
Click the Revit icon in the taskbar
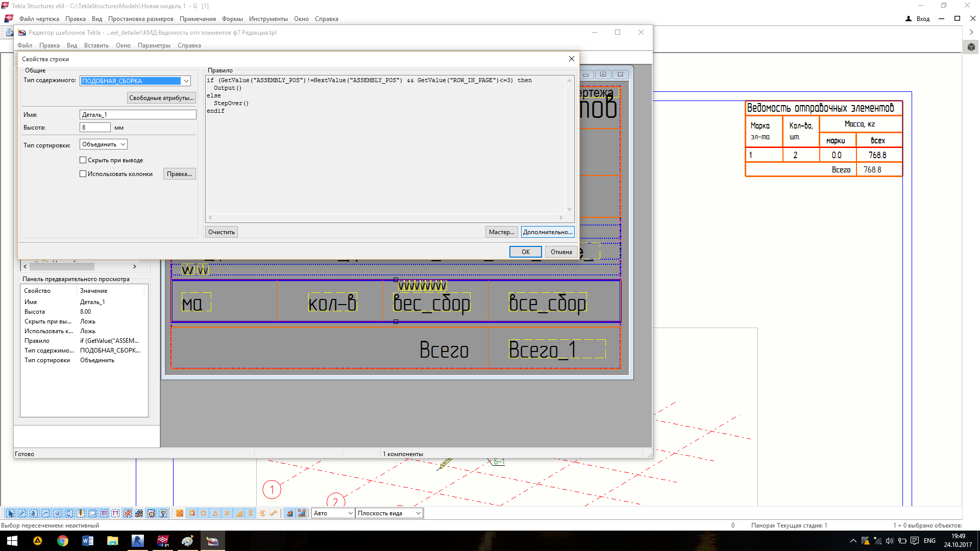click(x=138, y=541)
